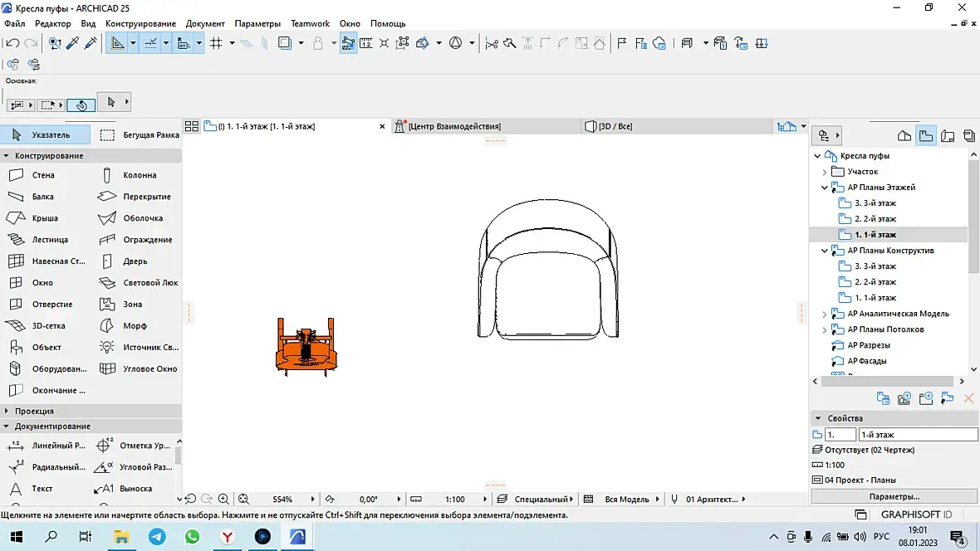980x551 pixels.
Task: Toggle the grid snap toolbar button
Action: click(x=216, y=43)
